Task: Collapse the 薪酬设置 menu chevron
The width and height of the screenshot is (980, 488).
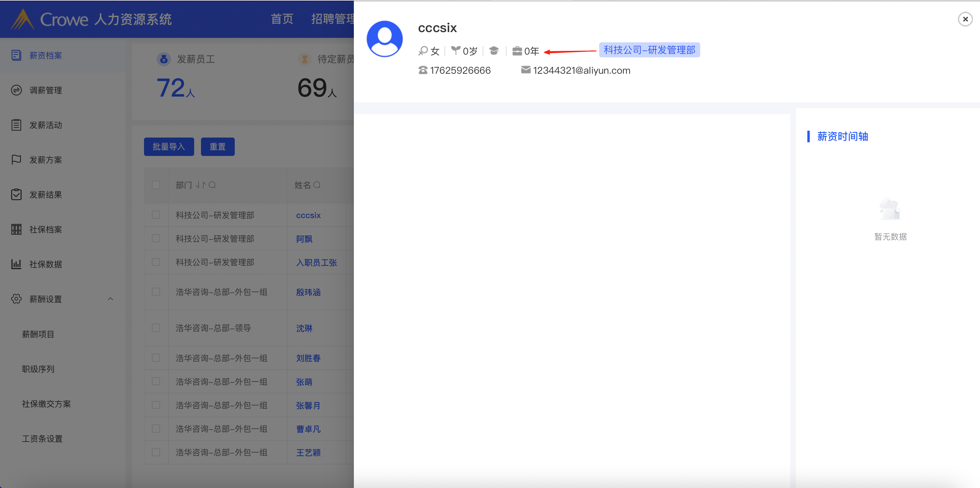Action: [110, 299]
